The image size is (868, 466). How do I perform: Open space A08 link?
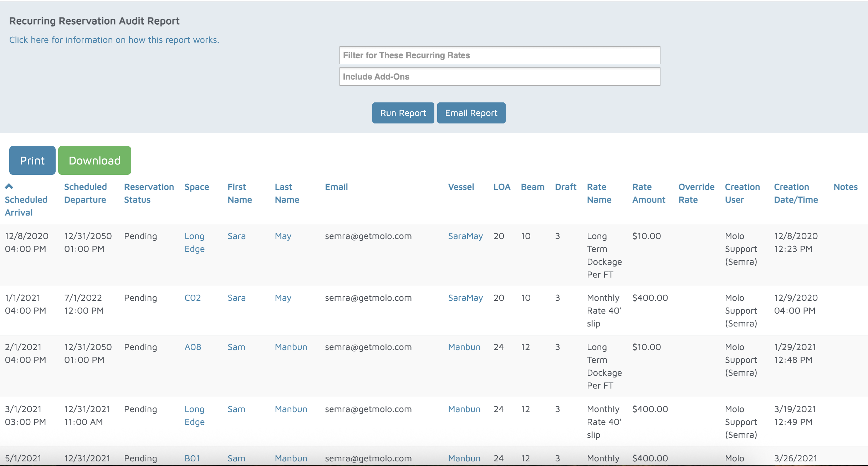pos(193,347)
